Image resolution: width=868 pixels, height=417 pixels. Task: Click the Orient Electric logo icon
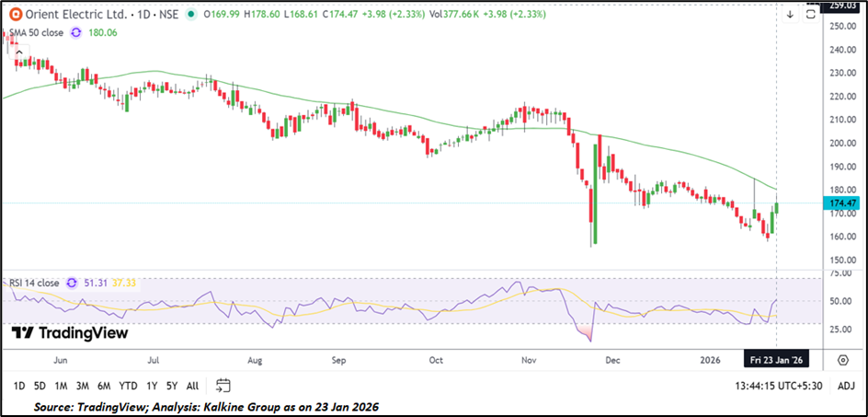[15, 15]
